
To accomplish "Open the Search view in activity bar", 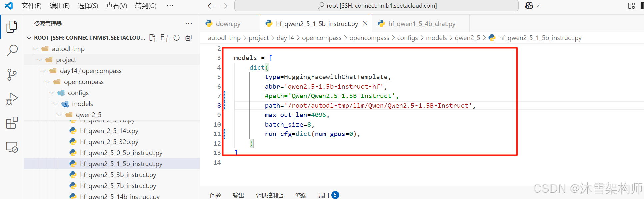I will coord(12,51).
